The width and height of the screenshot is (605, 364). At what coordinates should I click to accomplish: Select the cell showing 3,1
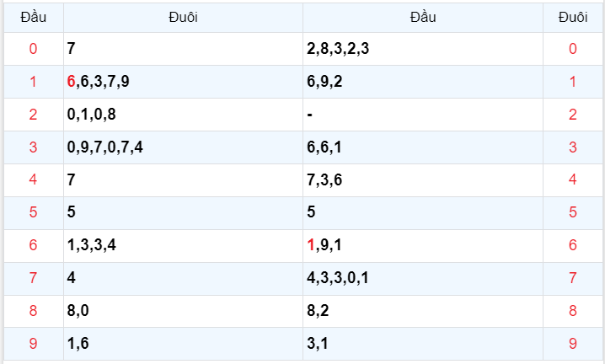[319, 344]
